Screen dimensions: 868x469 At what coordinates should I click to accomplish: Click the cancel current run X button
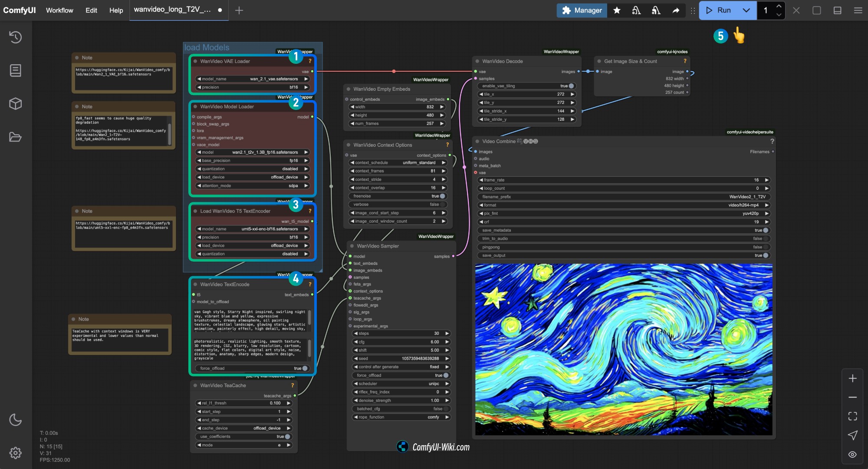click(796, 10)
